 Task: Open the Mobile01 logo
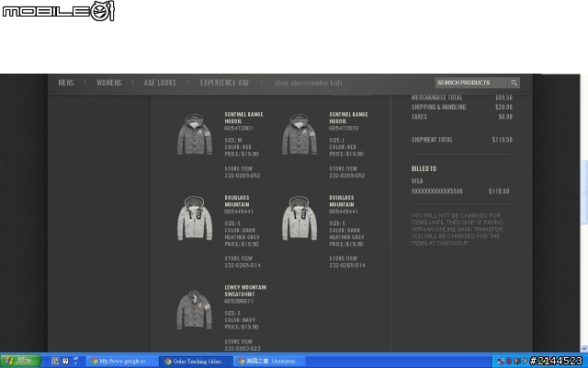(x=58, y=11)
